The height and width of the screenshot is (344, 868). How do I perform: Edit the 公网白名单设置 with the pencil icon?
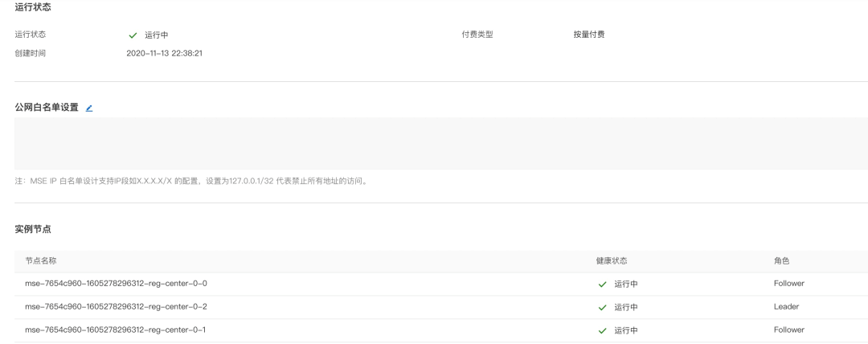click(x=89, y=108)
